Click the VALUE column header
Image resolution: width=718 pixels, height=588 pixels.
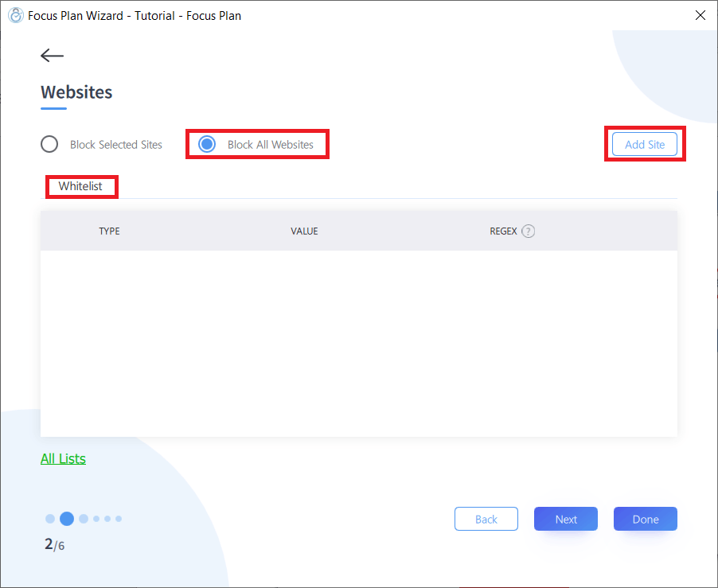pyautogui.click(x=304, y=231)
